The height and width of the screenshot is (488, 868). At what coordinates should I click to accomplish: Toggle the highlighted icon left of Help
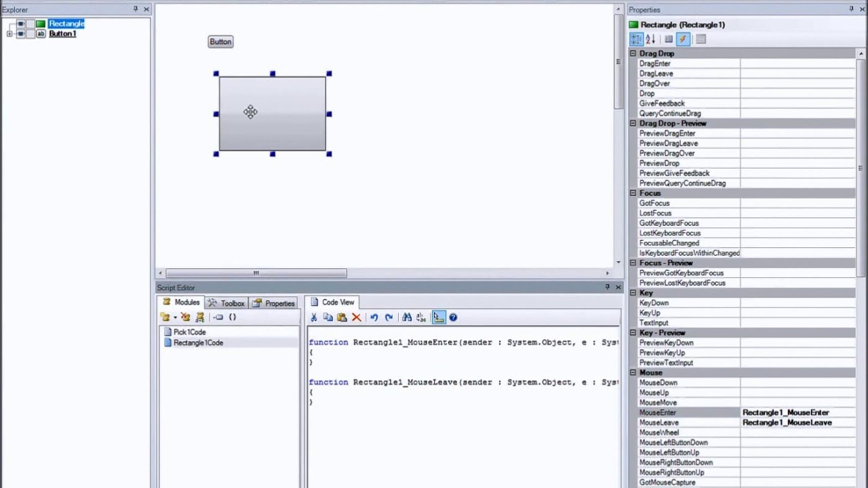[x=438, y=317]
